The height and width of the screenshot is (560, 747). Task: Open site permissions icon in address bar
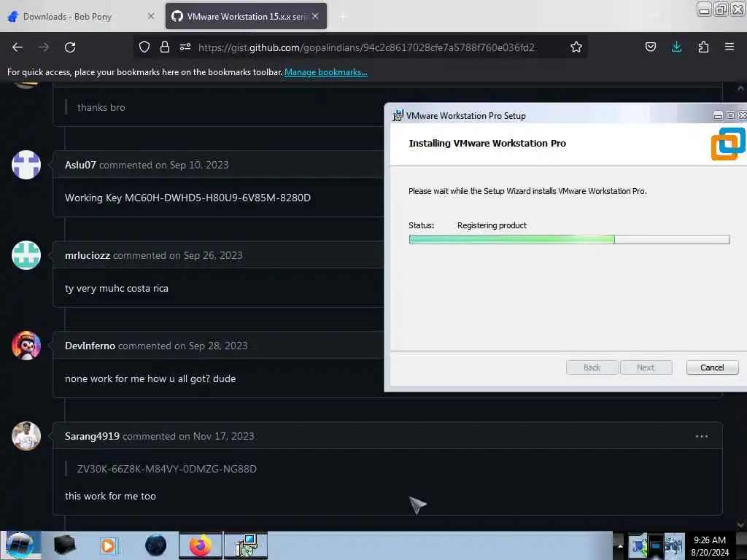(185, 47)
